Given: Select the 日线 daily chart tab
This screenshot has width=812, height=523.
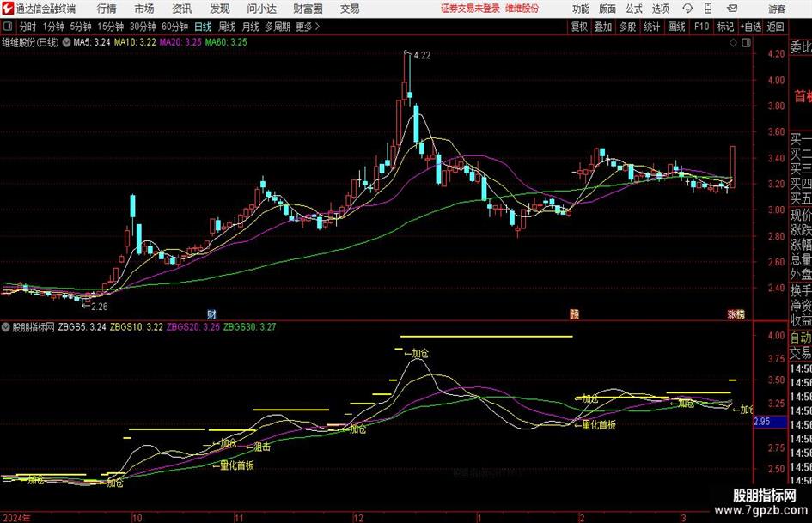Looking at the screenshot, I should click(203, 27).
